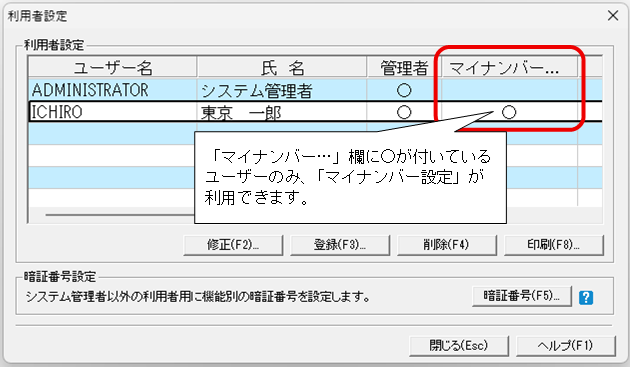Click the ユーザー名 column header
Viewport: 631px width, 368px height.
[x=113, y=67]
